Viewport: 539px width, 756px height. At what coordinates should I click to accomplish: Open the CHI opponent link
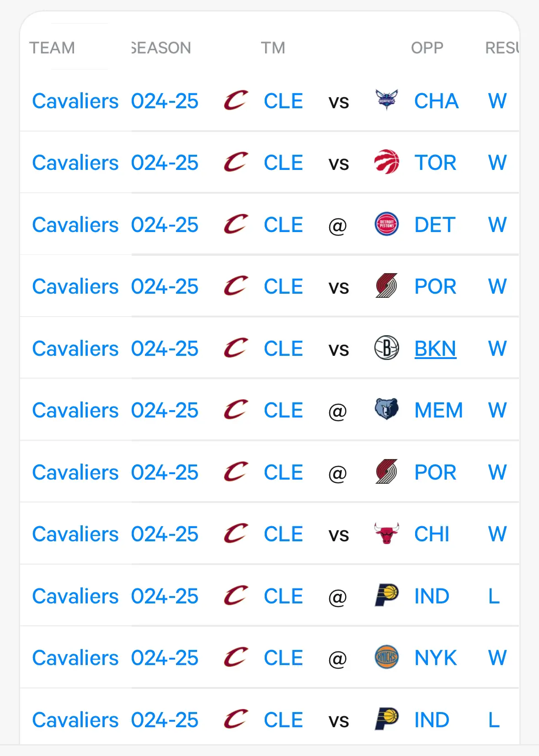[x=432, y=534]
